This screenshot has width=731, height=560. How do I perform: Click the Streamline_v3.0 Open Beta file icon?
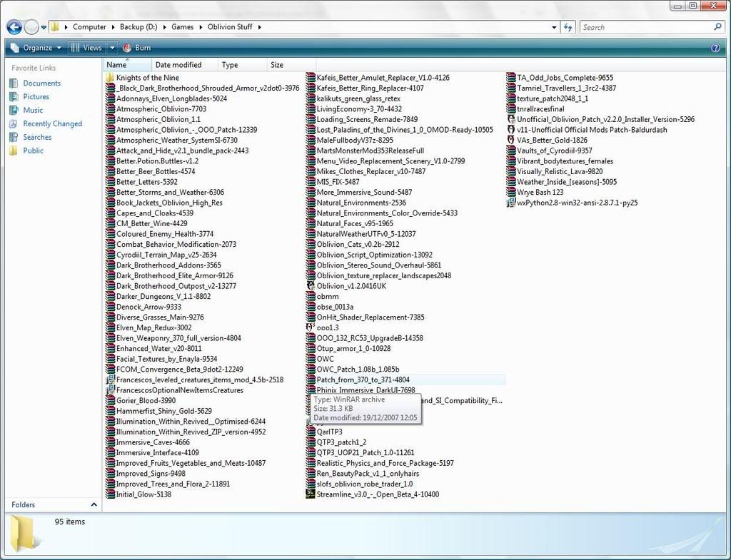tap(311, 494)
